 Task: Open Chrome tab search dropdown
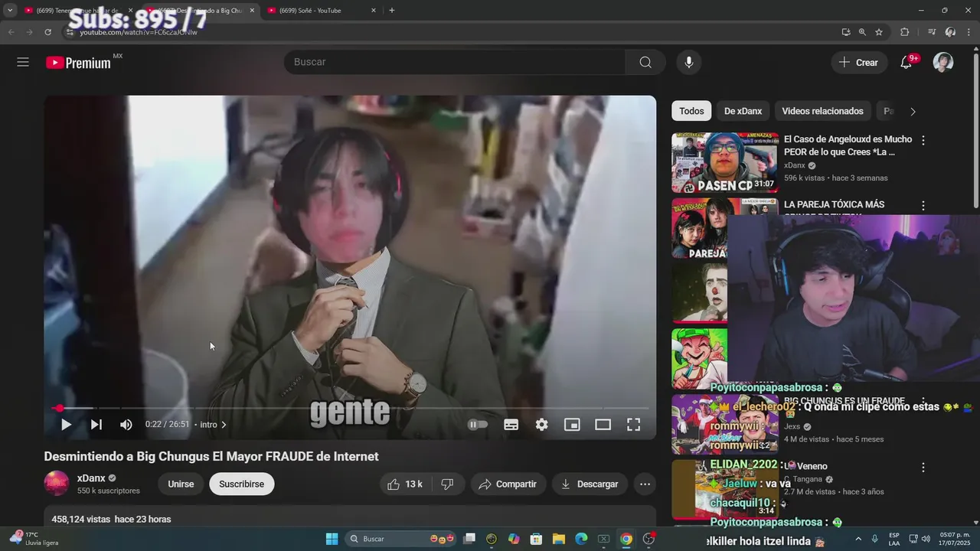pos(10,11)
